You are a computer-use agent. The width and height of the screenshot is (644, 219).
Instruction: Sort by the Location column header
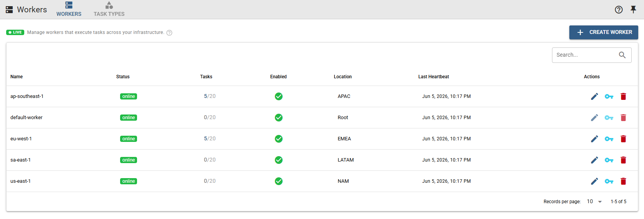[343, 77]
